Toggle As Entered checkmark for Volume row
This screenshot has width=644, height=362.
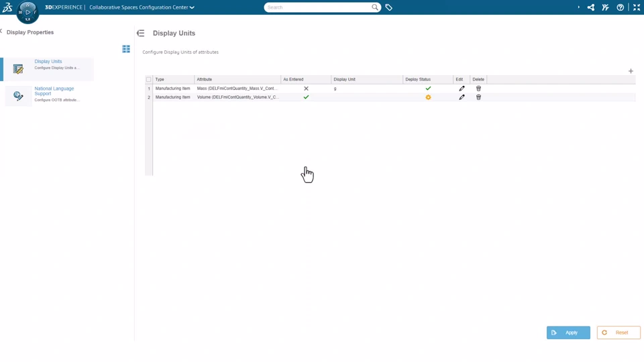[306, 97]
